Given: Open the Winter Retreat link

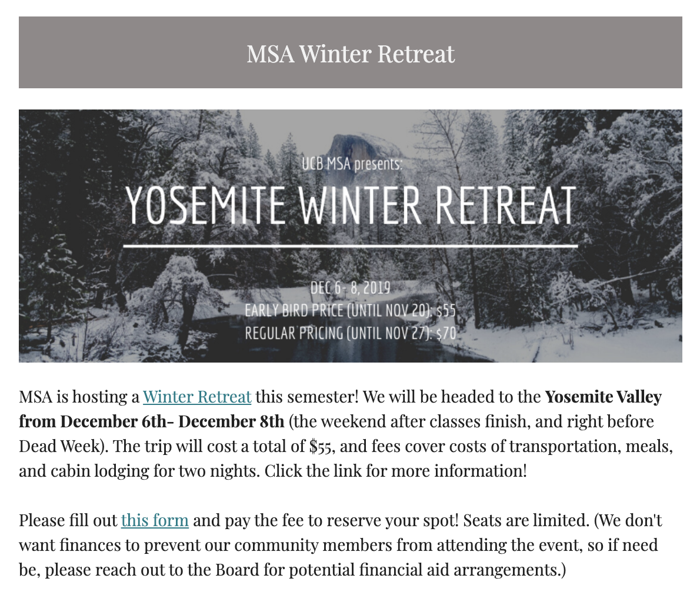Looking at the screenshot, I should [196, 397].
